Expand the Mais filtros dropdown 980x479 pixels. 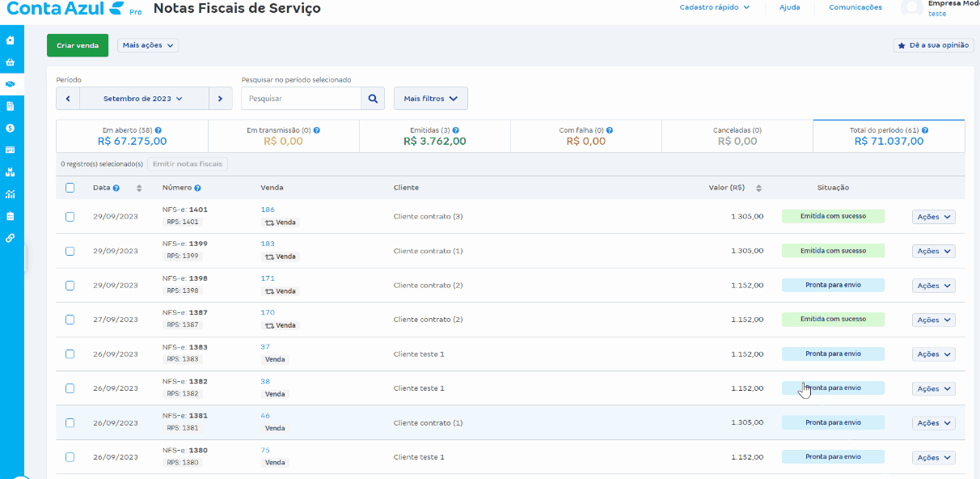(431, 99)
